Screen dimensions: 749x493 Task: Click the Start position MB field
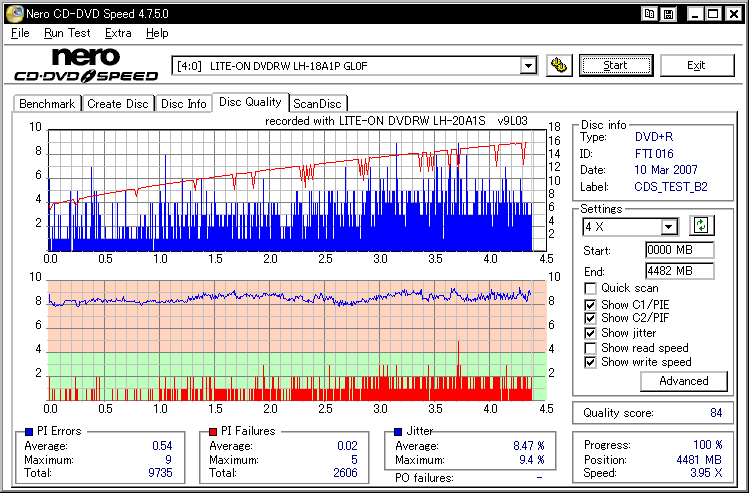click(679, 250)
